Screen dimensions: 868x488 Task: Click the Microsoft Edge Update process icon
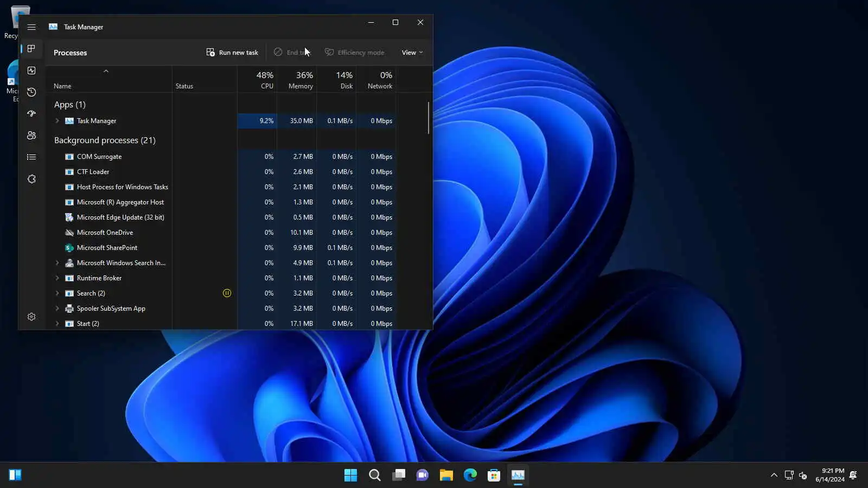coord(69,217)
